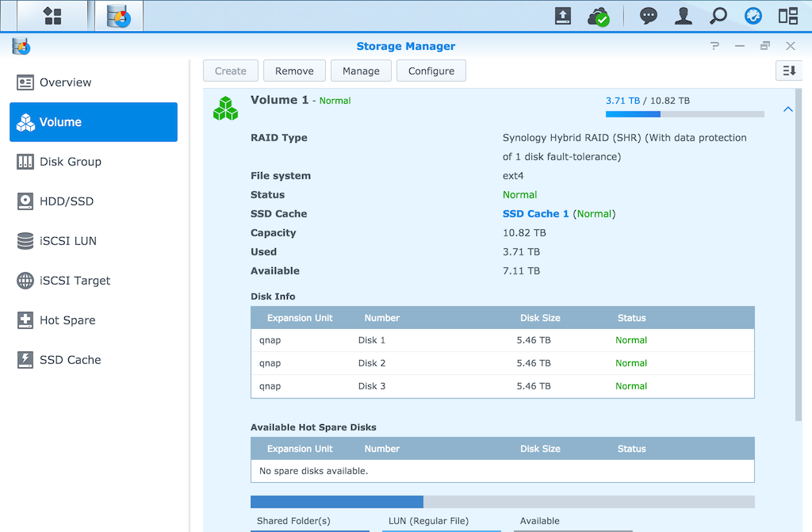Click the Hot Spare plus icon

point(25,320)
